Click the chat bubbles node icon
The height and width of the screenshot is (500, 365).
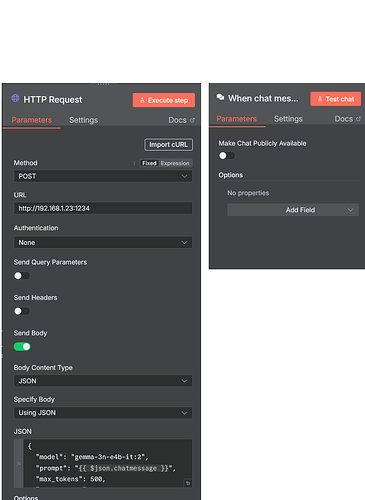220,97
